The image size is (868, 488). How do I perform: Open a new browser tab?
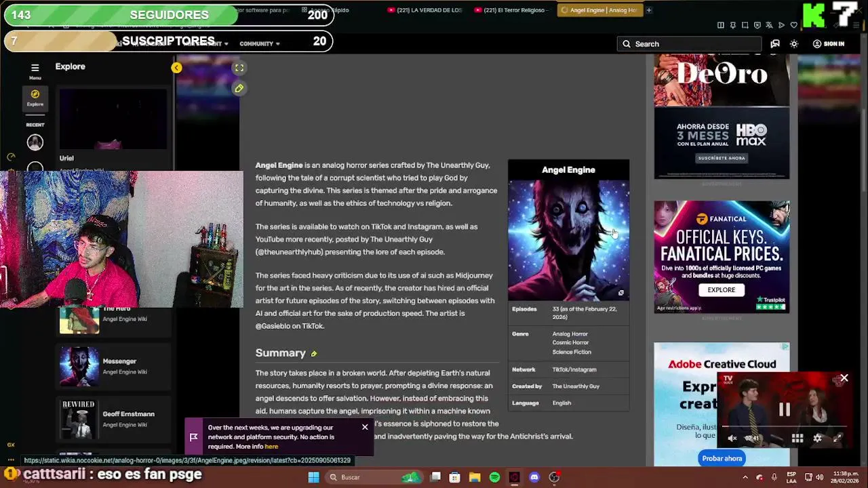pos(648,9)
